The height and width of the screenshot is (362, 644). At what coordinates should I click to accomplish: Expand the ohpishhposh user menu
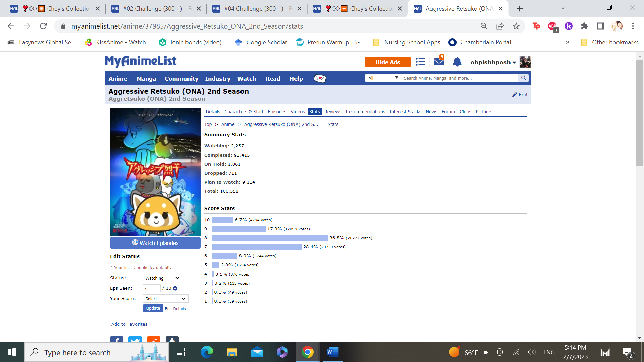click(493, 62)
